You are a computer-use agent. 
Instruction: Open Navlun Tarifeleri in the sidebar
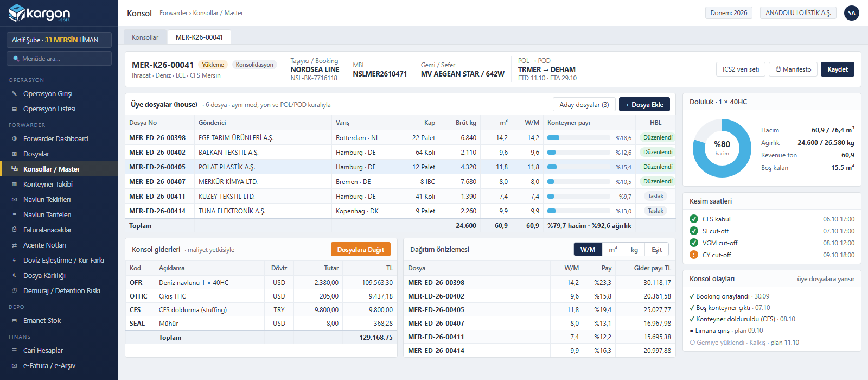point(59,215)
